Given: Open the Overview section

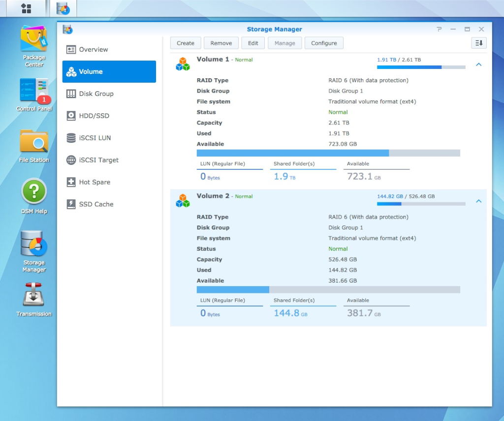Looking at the screenshot, I should tap(109, 50).
